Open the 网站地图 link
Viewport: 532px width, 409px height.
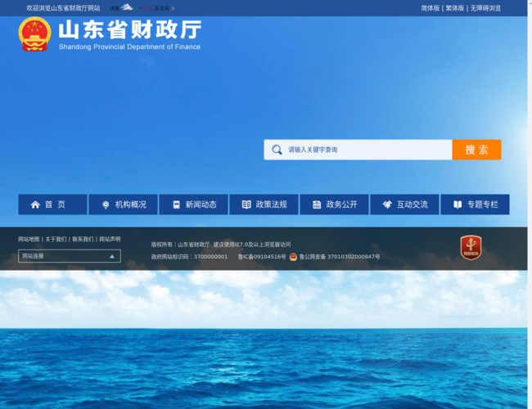pyautogui.click(x=29, y=240)
